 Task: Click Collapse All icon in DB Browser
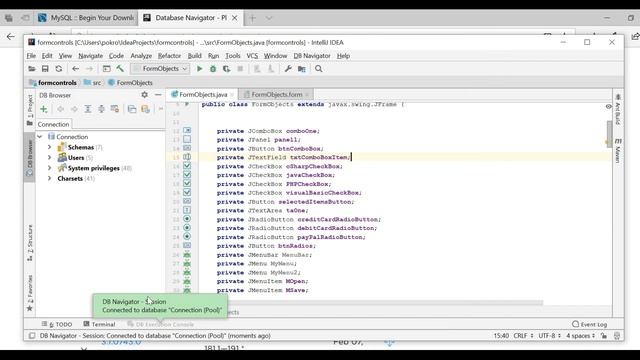[x=101, y=109]
